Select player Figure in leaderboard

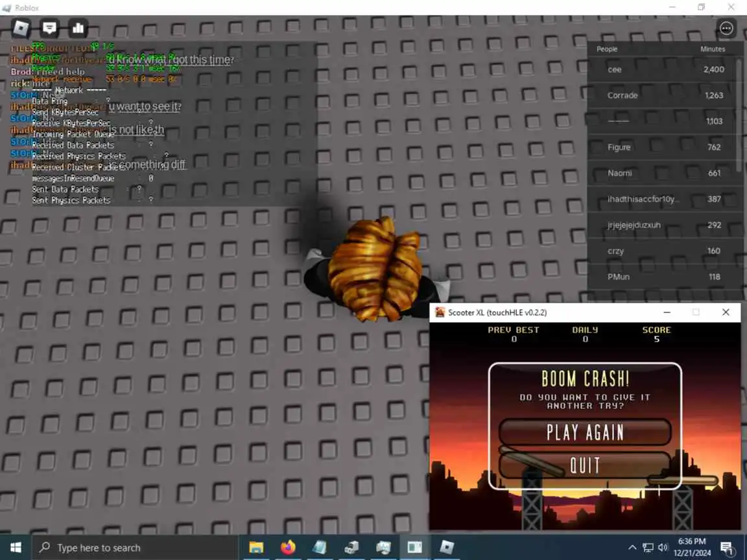coord(662,147)
